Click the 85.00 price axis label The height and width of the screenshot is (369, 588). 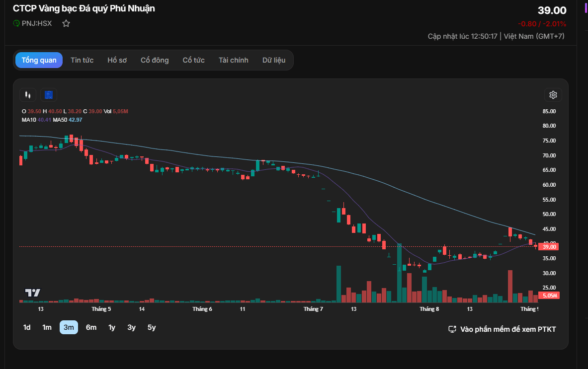[x=549, y=111]
